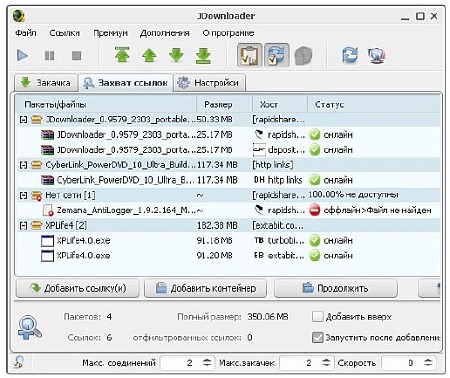Open the Файл menu
Screen dimensions: 450x378
[x=26, y=33]
